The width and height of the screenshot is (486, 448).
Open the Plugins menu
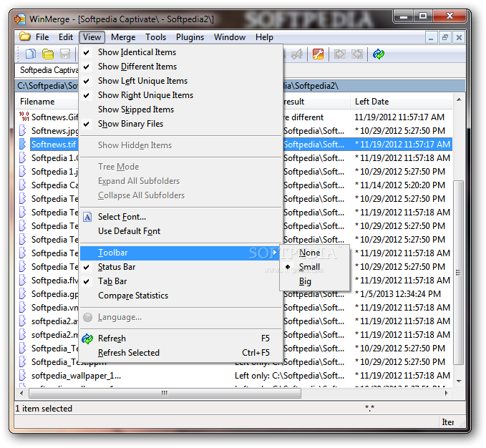190,37
